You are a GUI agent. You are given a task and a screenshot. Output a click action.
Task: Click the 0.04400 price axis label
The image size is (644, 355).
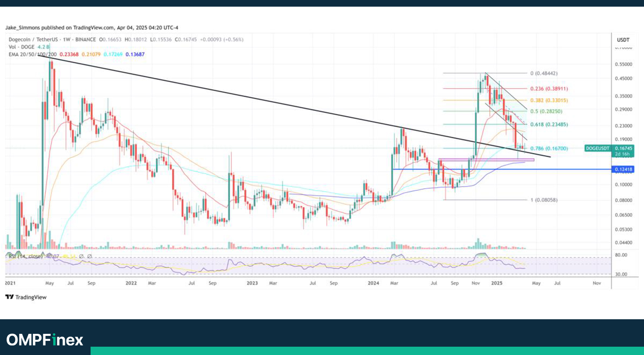[x=623, y=243]
